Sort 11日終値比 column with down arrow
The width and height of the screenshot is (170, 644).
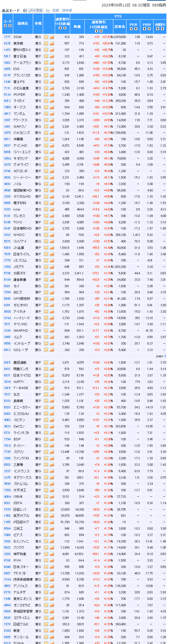tap(101, 31)
